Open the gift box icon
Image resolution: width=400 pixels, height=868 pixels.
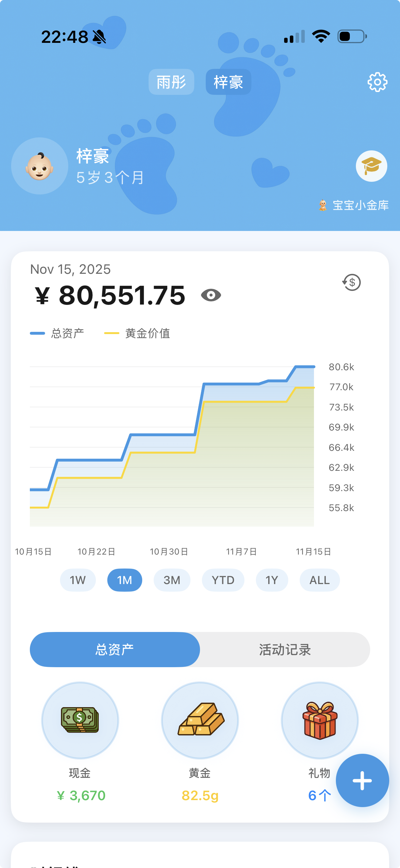pos(319,720)
